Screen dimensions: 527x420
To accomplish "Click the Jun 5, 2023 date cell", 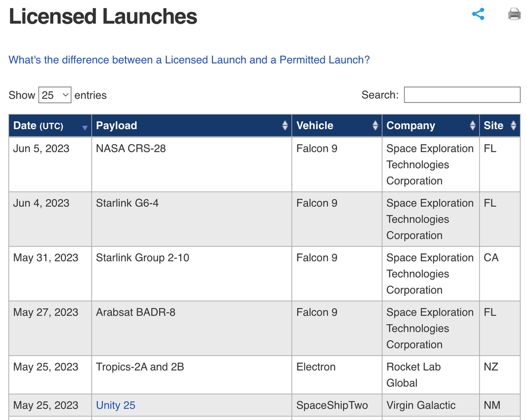I will click(50, 165).
